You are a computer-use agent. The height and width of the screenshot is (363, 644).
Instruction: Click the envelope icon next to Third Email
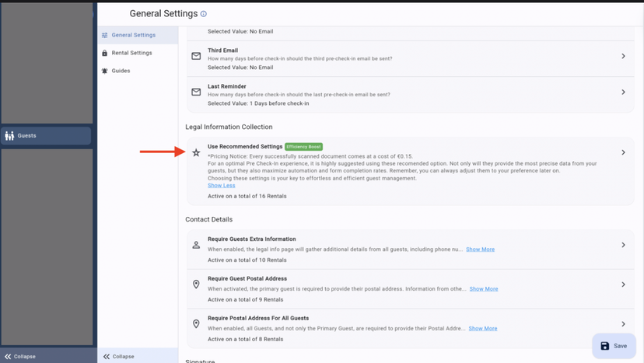[196, 56]
